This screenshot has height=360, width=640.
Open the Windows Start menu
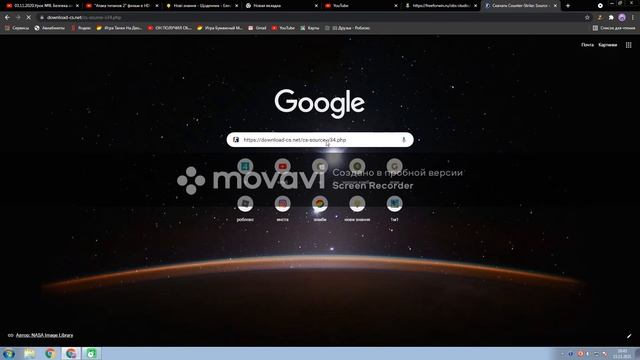9,353
